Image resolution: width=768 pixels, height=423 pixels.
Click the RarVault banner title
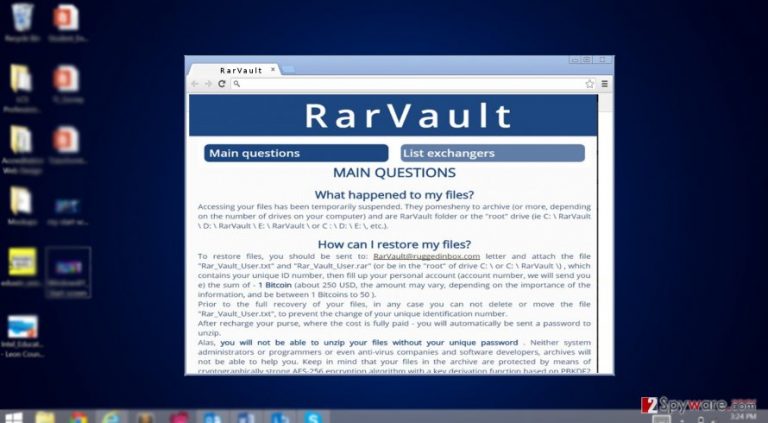[x=408, y=116]
